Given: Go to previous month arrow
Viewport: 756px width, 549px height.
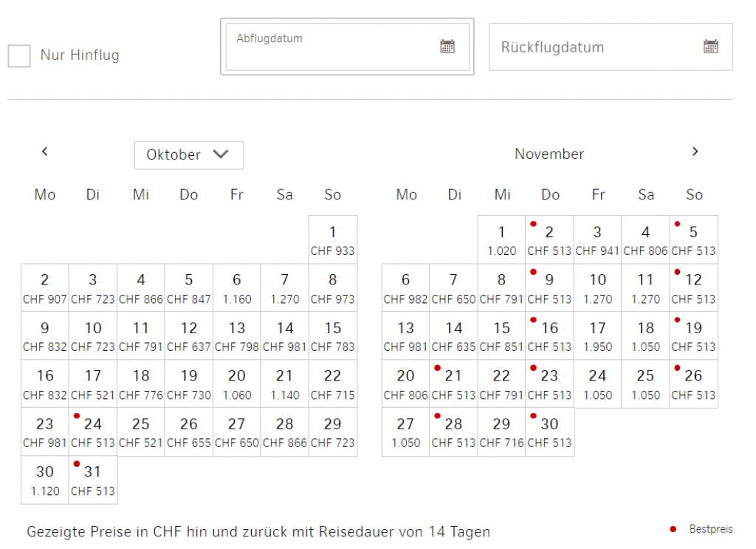Looking at the screenshot, I should [x=44, y=151].
